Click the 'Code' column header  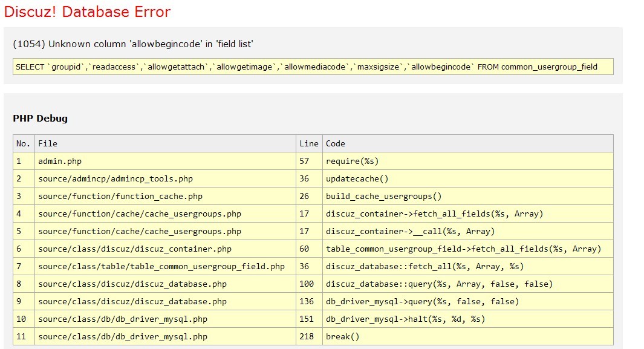pyautogui.click(x=468, y=144)
